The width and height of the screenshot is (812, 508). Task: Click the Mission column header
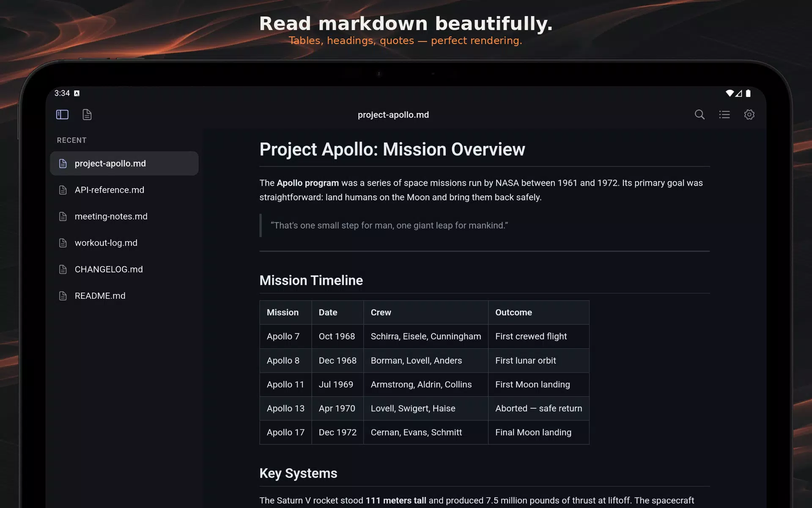tap(285, 312)
